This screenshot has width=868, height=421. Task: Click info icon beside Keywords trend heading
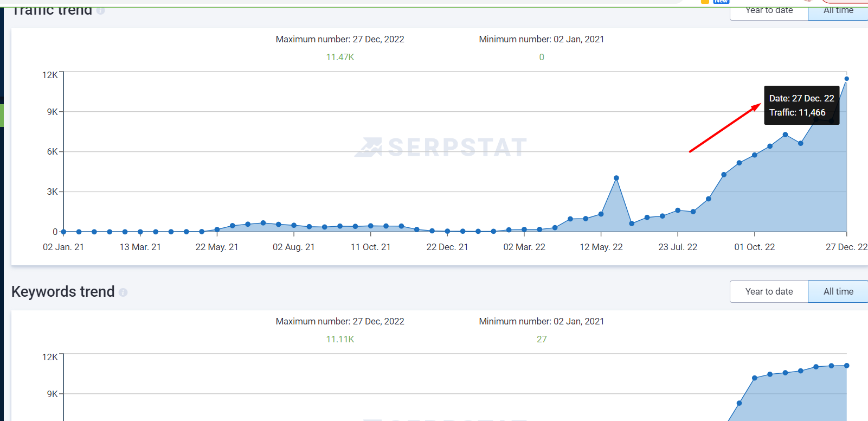[x=123, y=292]
